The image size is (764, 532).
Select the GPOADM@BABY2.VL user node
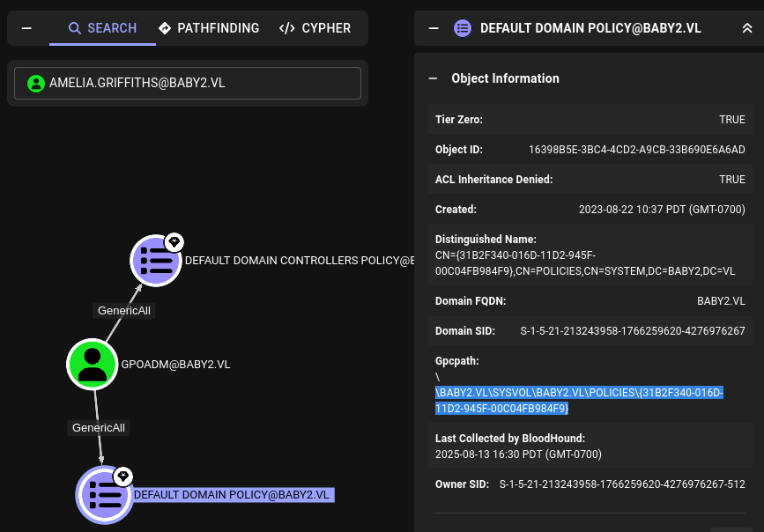(92, 364)
